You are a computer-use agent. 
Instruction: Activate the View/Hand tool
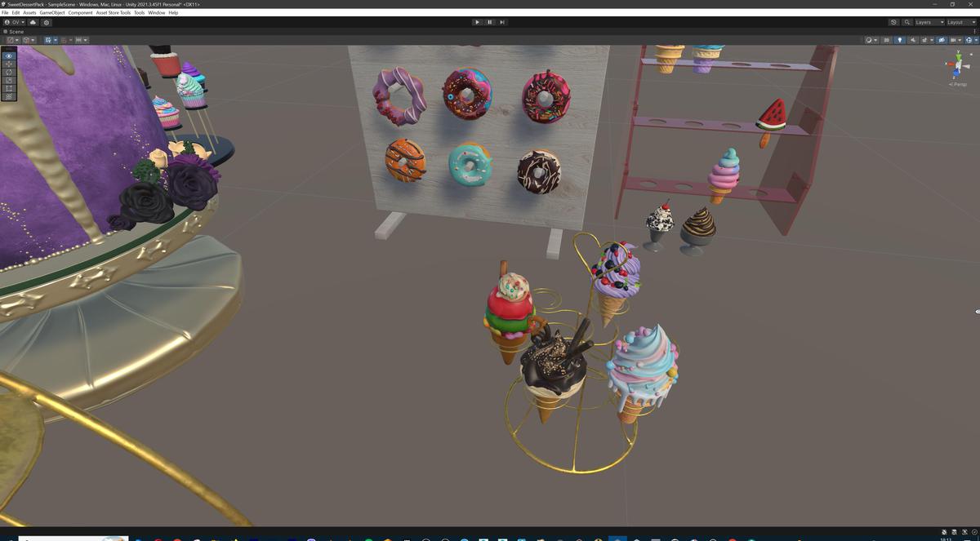click(x=8, y=55)
